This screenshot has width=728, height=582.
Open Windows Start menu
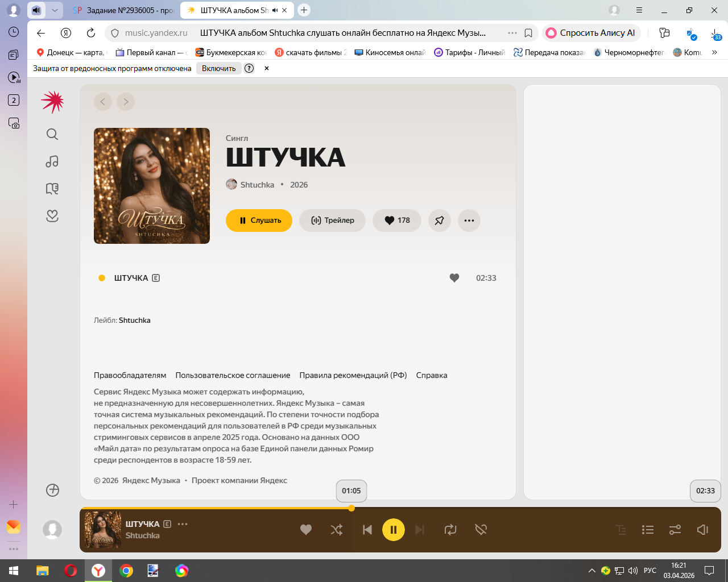coord(14,571)
